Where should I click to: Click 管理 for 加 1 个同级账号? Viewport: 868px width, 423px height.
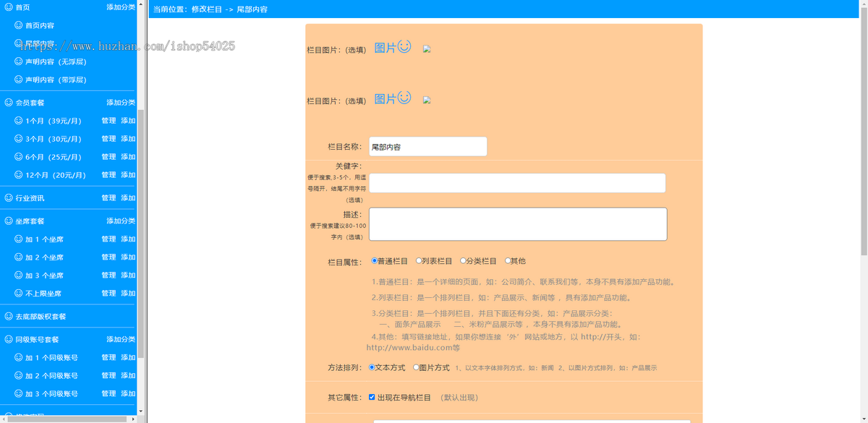click(x=109, y=358)
